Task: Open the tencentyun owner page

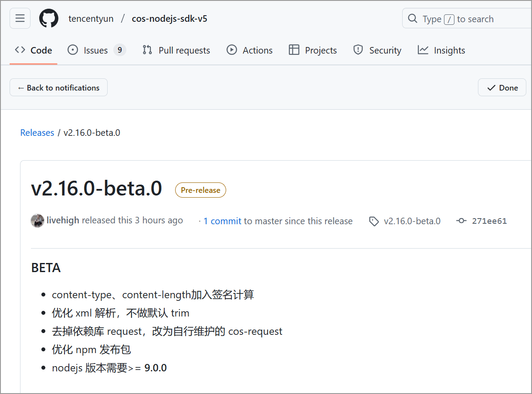Action: [x=91, y=19]
